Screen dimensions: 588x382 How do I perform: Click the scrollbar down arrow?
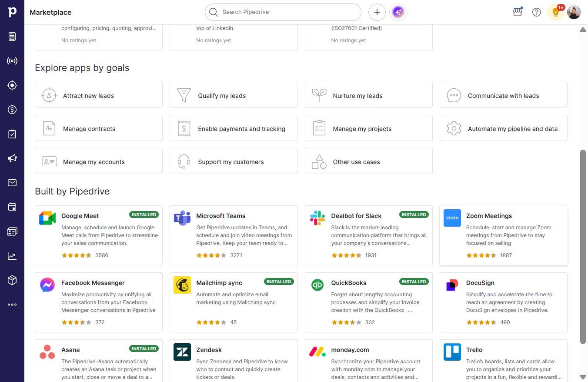[x=583, y=377]
